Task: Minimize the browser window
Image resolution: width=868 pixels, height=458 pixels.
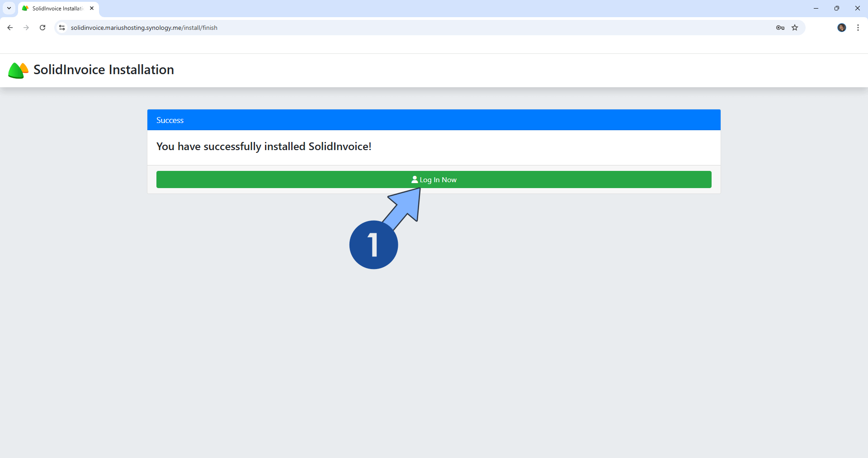Action: pyautogui.click(x=816, y=8)
